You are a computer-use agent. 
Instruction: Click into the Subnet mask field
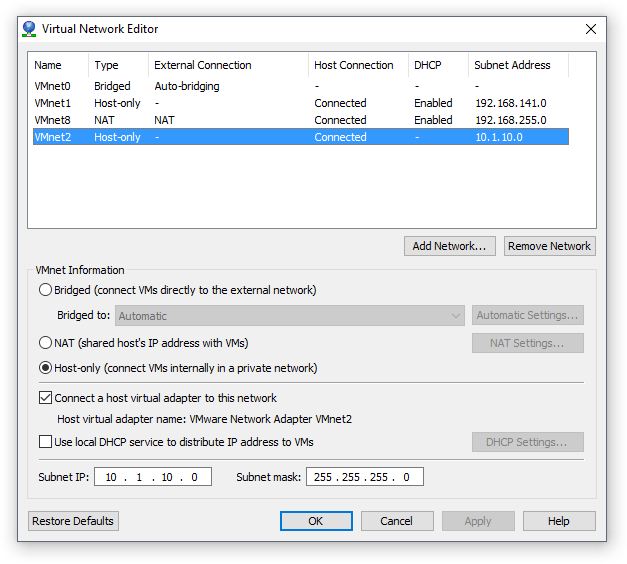[x=365, y=477]
